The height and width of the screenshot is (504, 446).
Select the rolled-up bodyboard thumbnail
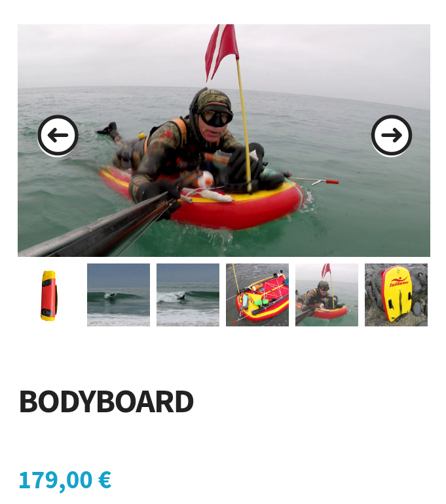point(49,295)
